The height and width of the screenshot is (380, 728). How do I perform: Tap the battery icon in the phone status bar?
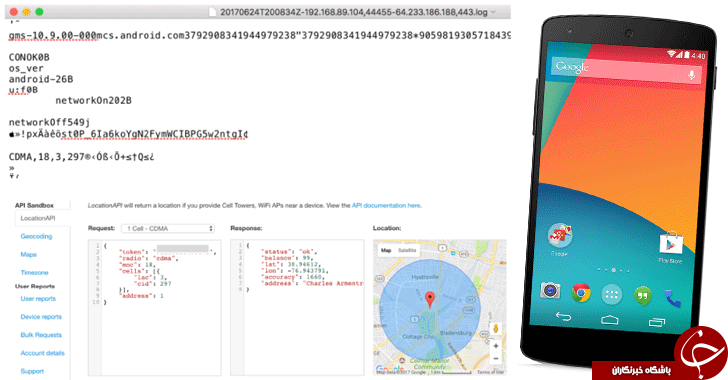coord(686,55)
